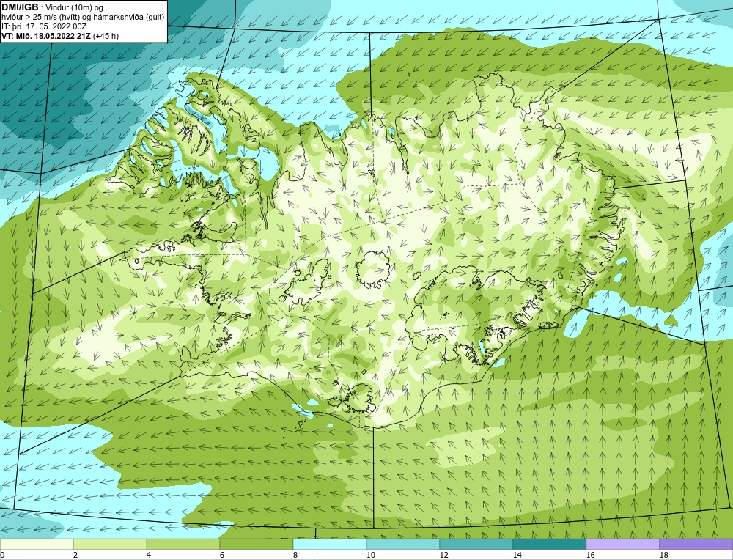Click the 'VT: Mið. 18.05.2022 21Z' valid time

(x=46, y=36)
